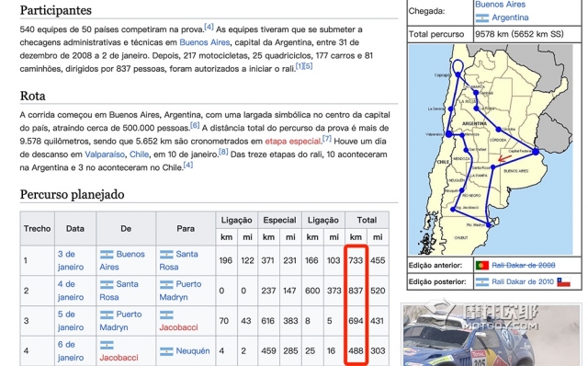Open the red 'etapa especial' link
The width and height of the screenshot is (588, 366).
[293, 142]
